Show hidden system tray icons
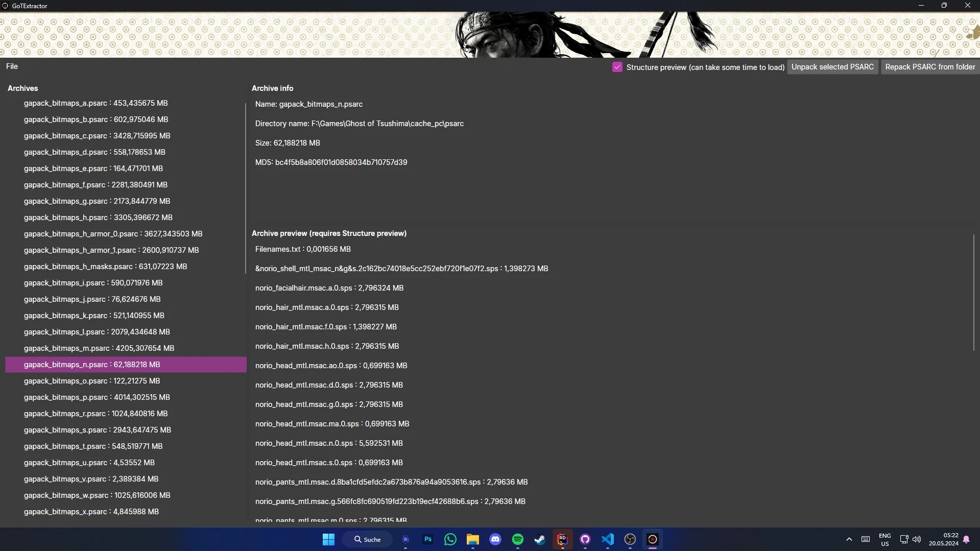The image size is (980, 551). point(849,539)
